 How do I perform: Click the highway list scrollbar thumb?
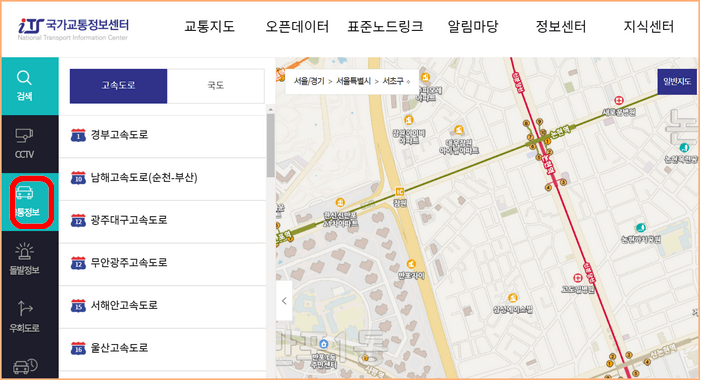(x=270, y=145)
